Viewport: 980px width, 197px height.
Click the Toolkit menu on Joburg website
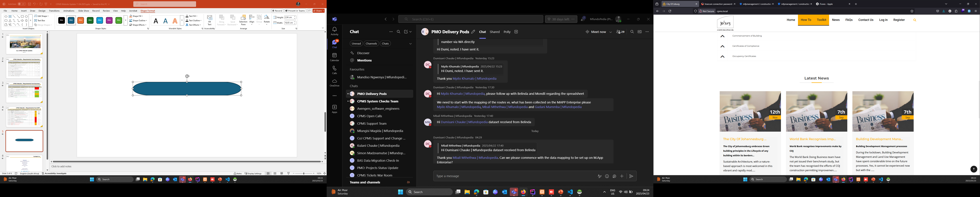coord(821,20)
